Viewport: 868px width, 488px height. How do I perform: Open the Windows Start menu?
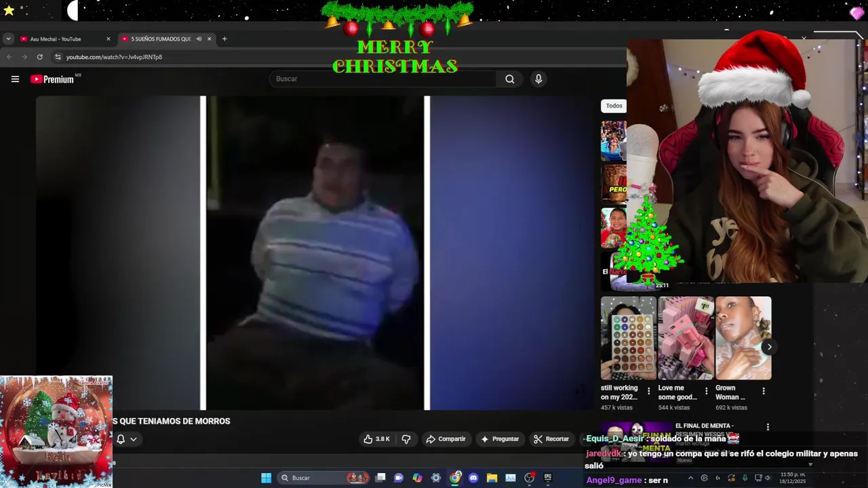click(x=267, y=478)
